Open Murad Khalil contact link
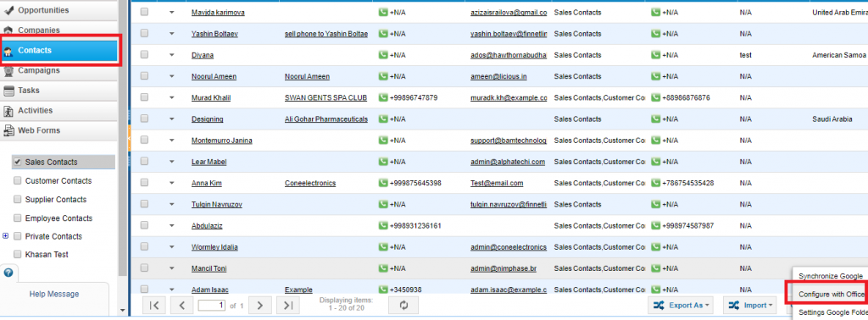This screenshot has height=320, width=868. point(211,98)
